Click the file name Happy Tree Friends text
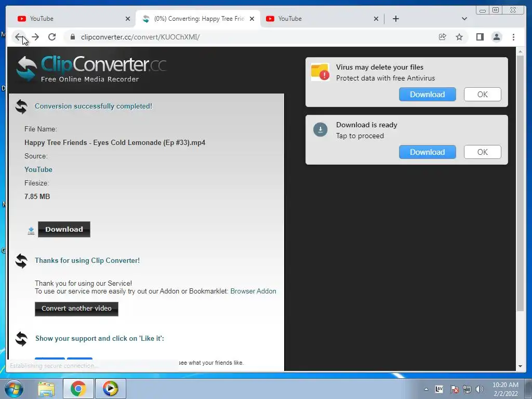Screen dimensions: 532x399 115,142
